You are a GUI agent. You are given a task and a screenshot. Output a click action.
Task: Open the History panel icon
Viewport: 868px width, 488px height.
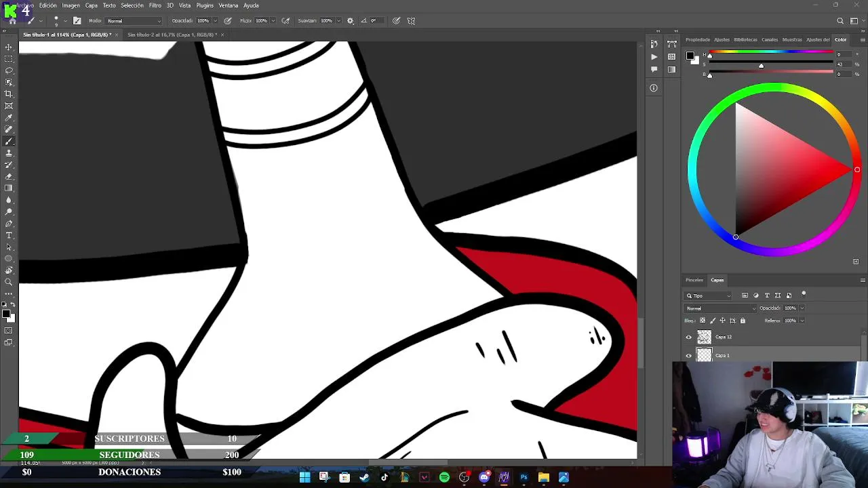[x=654, y=44]
